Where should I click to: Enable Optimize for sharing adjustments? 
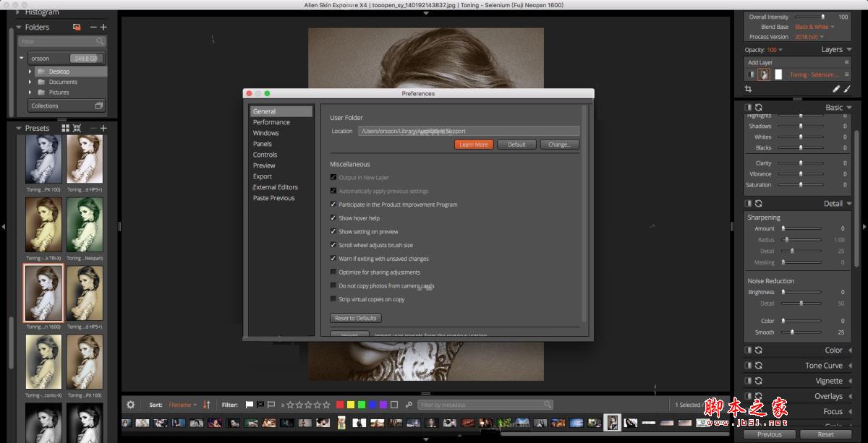pos(333,272)
